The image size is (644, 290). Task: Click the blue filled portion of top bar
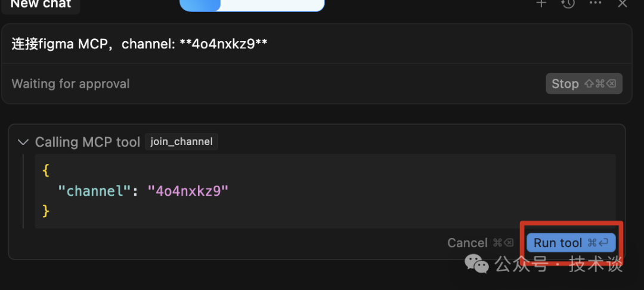point(200,5)
